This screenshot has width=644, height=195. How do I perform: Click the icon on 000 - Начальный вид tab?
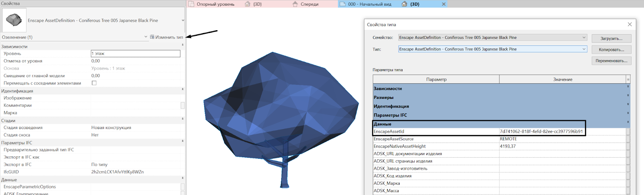[343, 4]
